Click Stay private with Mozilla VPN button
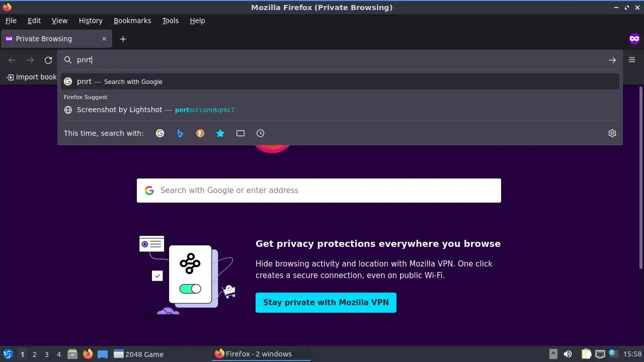644x362 pixels. (326, 303)
